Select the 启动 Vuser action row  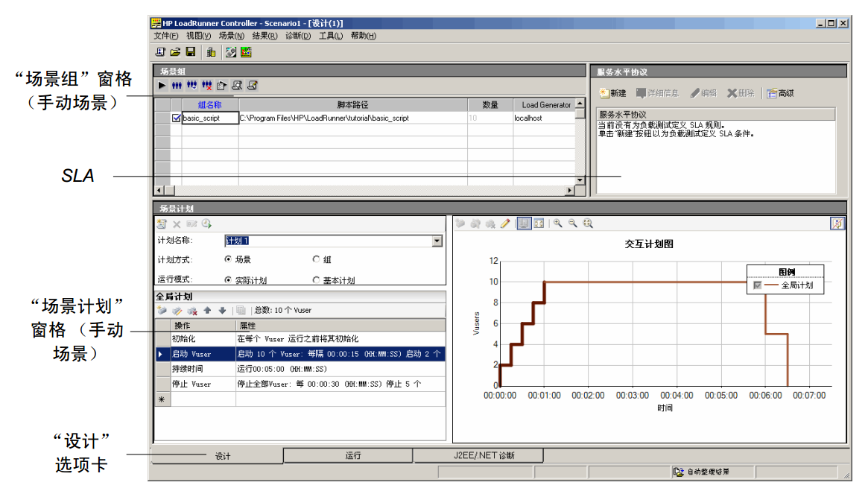[300, 354]
